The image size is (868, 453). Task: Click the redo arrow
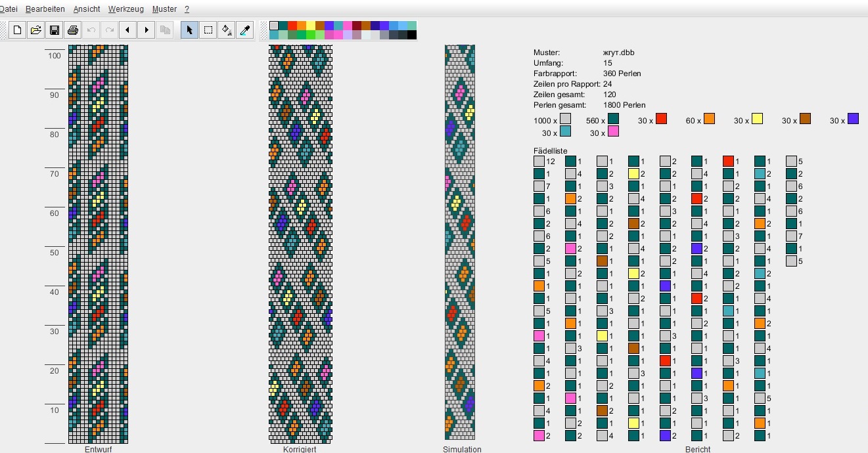click(110, 30)
